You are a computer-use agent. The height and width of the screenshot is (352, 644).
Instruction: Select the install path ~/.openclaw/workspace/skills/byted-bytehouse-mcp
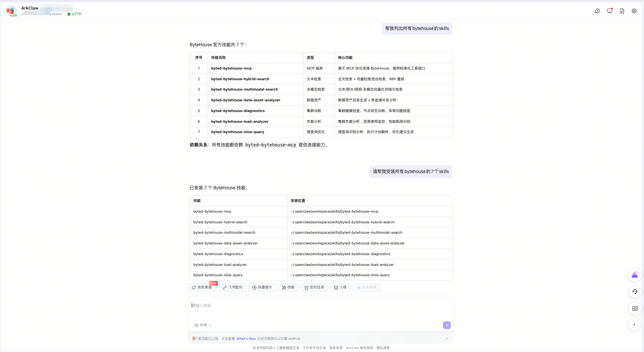tap(335, 211)
